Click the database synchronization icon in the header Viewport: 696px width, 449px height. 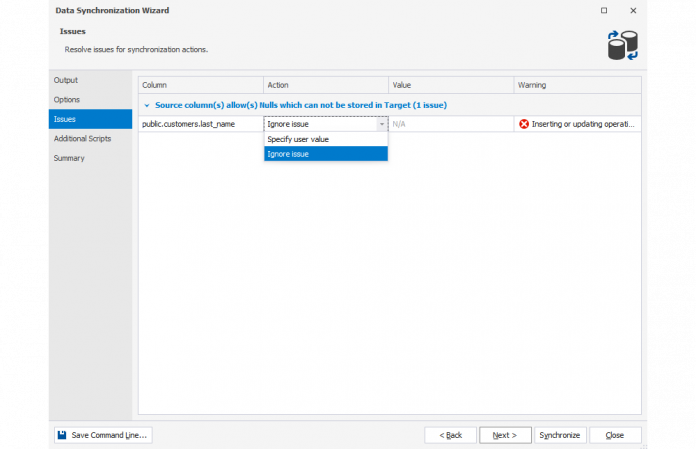click(x=622, y=44)
